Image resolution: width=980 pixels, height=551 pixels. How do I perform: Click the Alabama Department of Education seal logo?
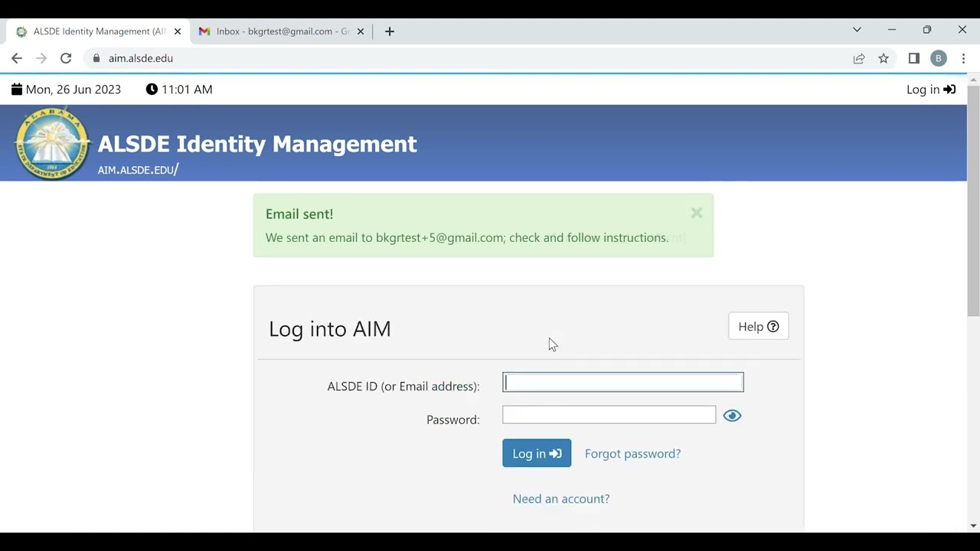tap(53, 143)
